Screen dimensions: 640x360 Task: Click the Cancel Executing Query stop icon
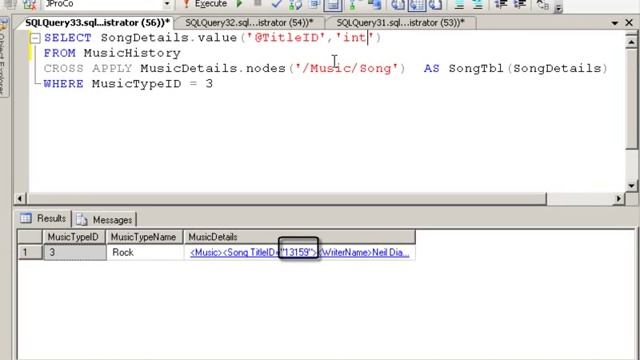point(258,4)
